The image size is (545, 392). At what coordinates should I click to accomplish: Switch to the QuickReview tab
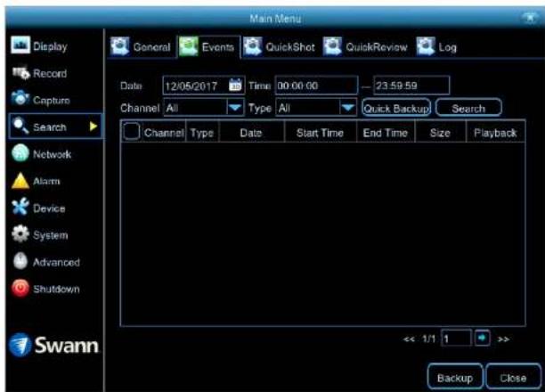[x=366, y=47]
